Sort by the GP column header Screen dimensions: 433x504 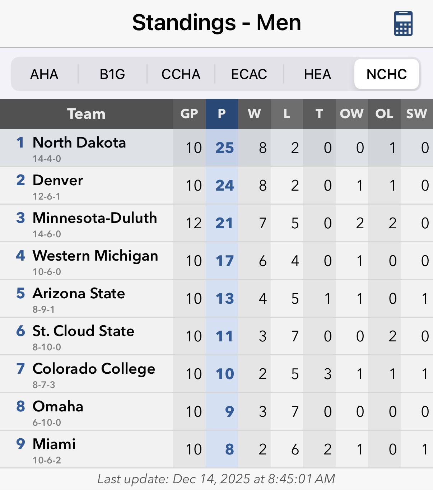click(189, 114)
